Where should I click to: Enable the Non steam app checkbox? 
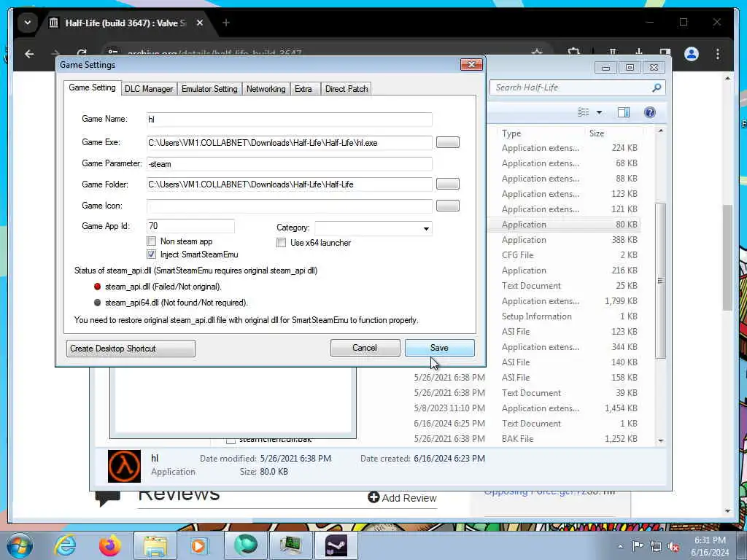pos(152,241)
